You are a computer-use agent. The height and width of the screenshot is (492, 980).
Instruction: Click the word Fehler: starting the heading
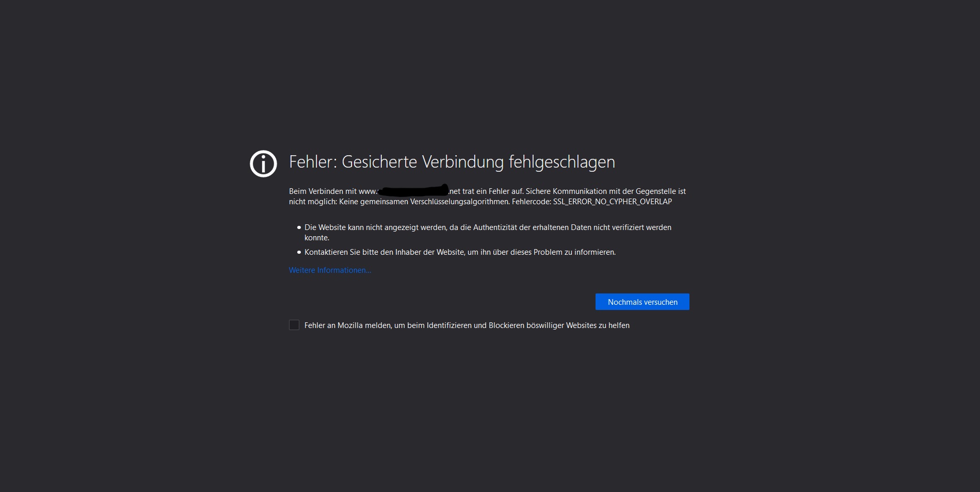313,162
